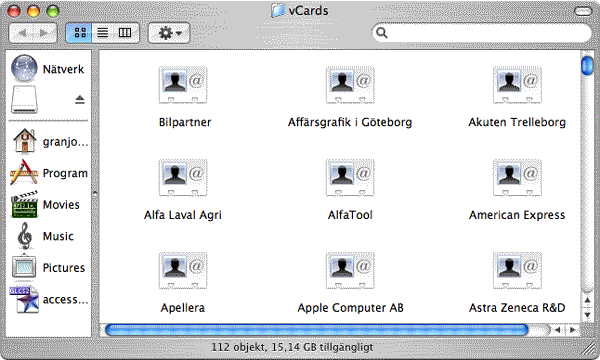Click the scroll left arrow
Viewport: 600px width, 360px height.
[558, 330]
